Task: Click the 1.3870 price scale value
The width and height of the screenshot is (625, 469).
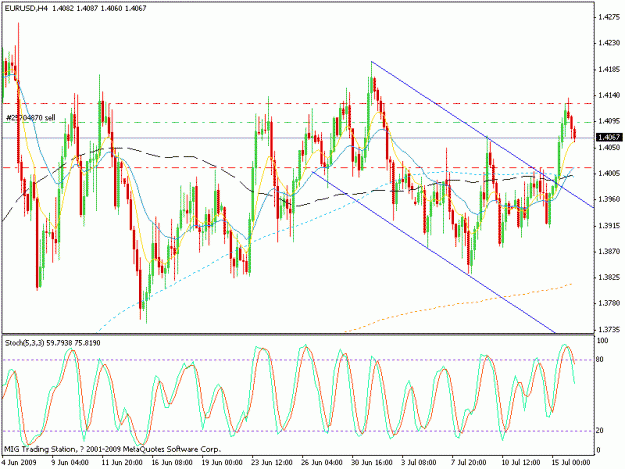Action: [x=609, y=251]
